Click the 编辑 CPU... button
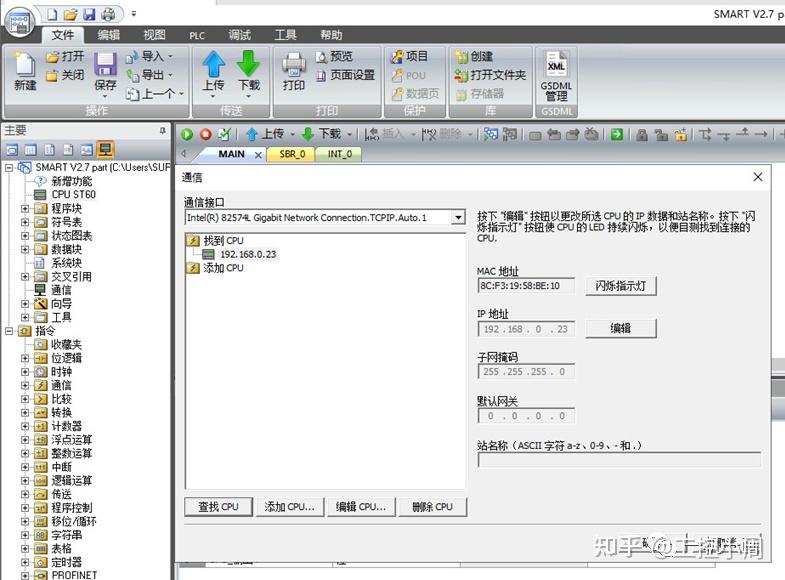Screen dimensions: 785x580 tap(360, 506)
